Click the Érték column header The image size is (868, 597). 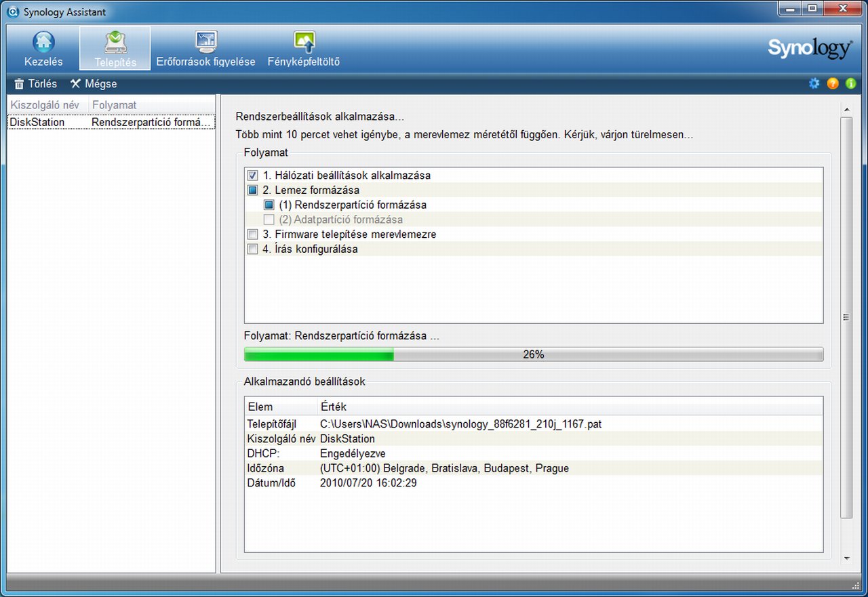pos(570,407)
